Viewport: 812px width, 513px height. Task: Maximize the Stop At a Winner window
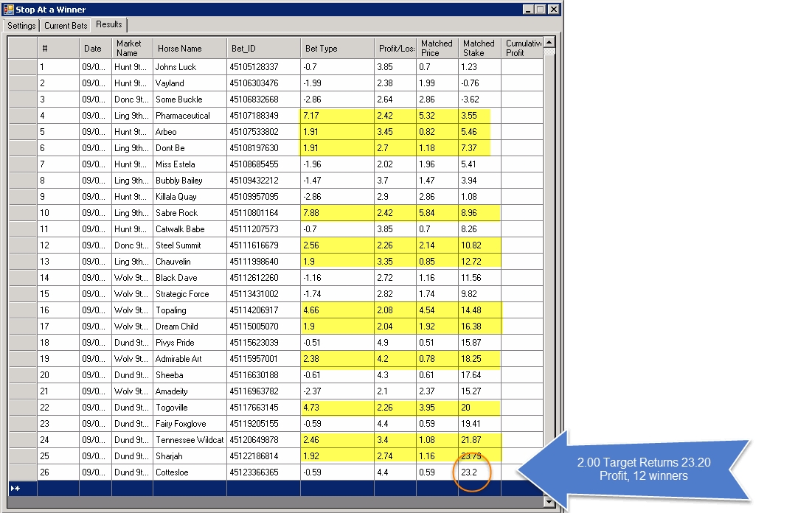click(541, 10)
